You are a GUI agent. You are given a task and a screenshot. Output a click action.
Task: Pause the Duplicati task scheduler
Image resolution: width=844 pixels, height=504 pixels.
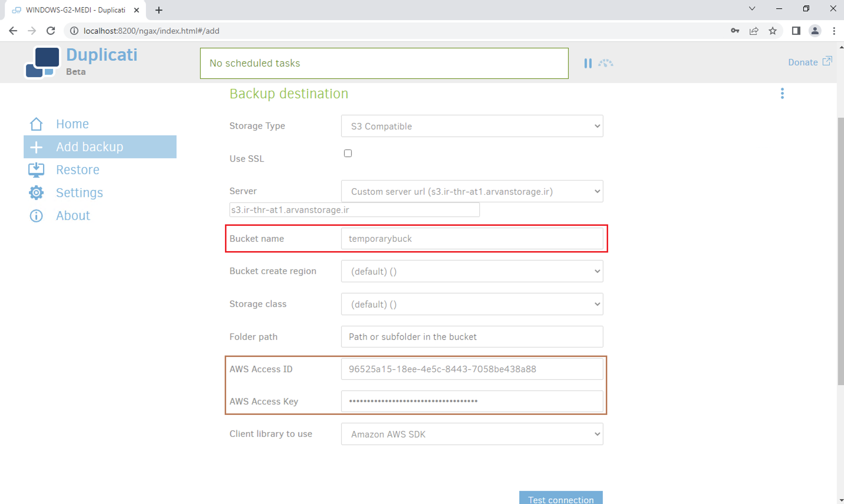click(x=588, y=63)
